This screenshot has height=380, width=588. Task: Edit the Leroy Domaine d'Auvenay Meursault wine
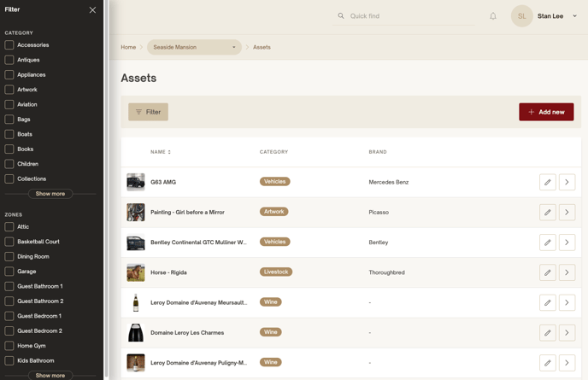coord(548,302)
